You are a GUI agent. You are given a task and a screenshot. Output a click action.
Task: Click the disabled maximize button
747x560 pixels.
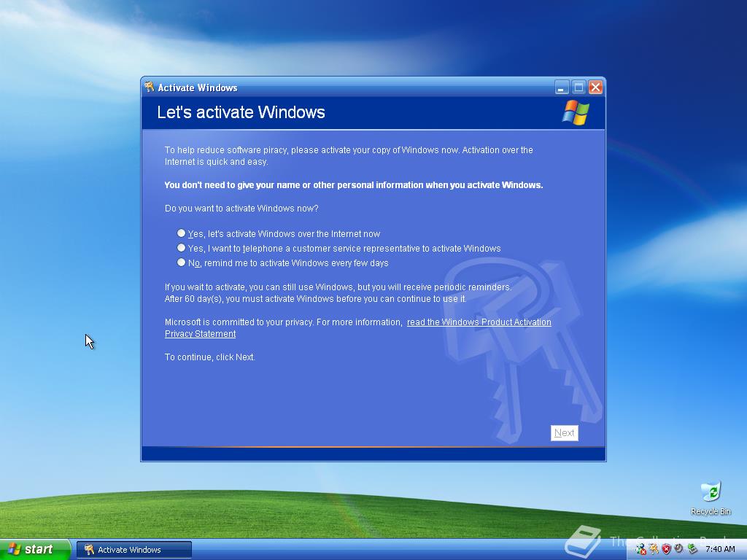578,87
